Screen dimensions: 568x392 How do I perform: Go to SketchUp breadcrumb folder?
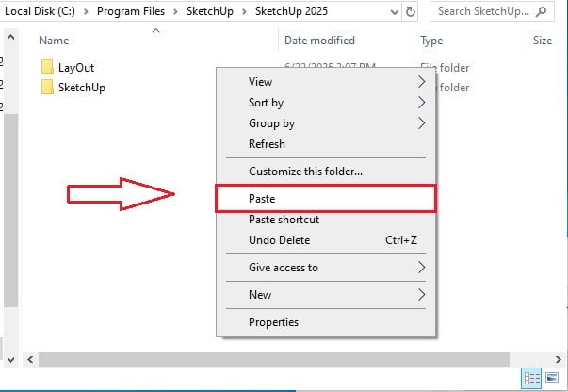210,11
